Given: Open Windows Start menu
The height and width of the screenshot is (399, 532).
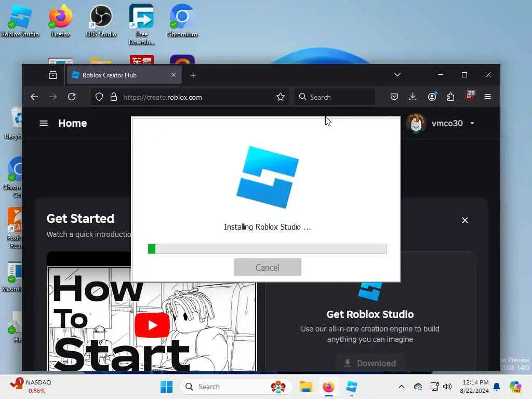Looking at the screenshot, I should (166, 387).
